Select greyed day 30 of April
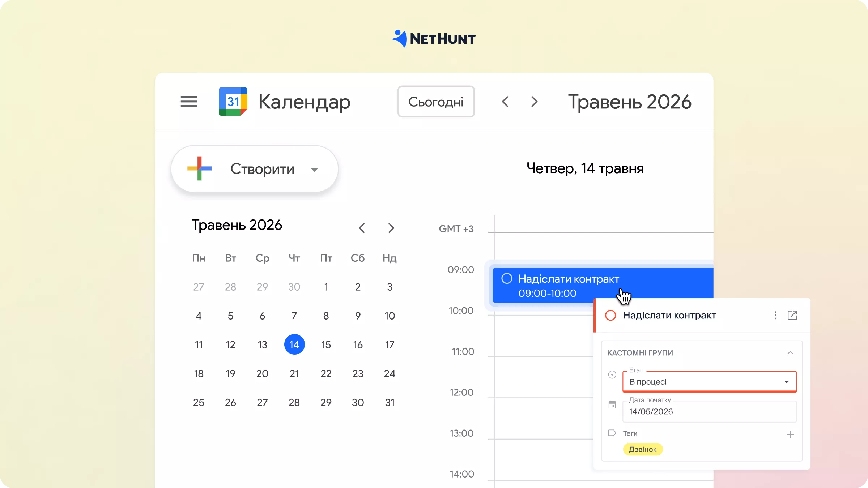 (x=294, y=287)
